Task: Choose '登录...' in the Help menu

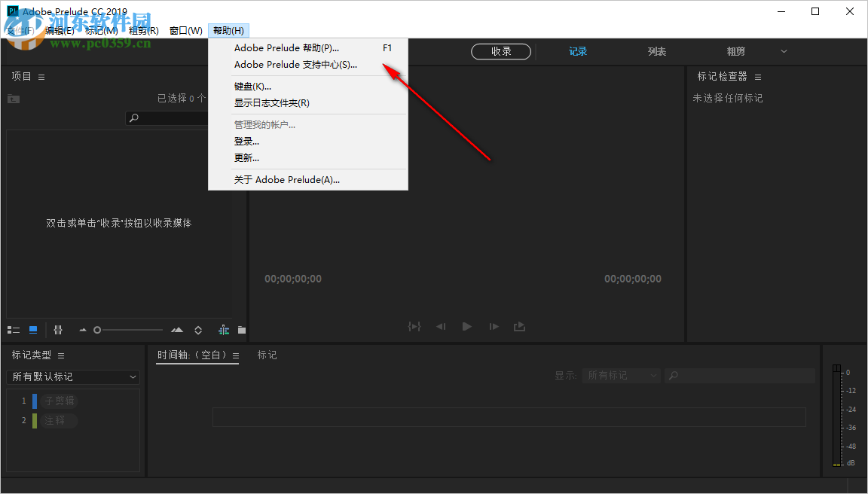Action: tap(246, 141)
